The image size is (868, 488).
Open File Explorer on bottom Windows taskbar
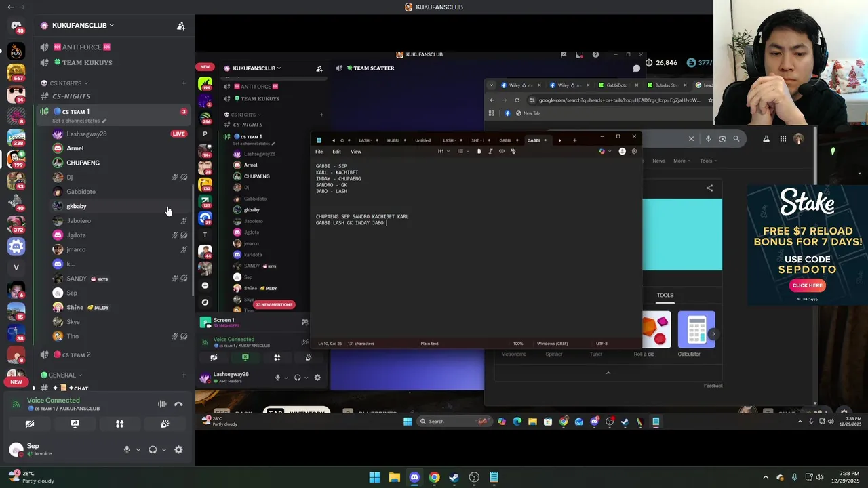pos(394,477)
